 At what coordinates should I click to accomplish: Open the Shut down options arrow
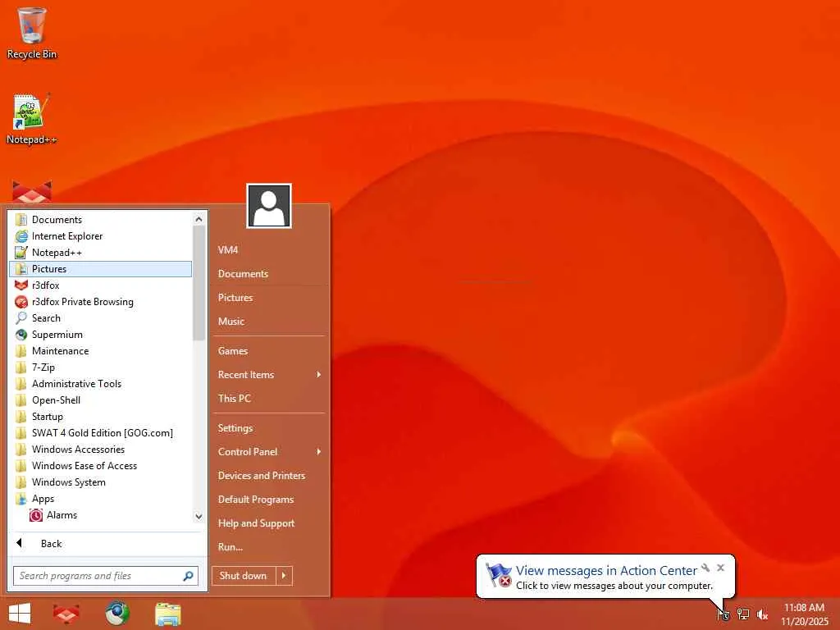tap(284, 575)
